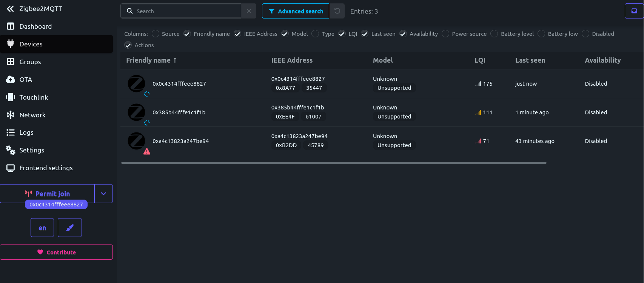Collapse sidebar with double chevron icon
This screenshot has width=644, height=283.
point(10,9)
